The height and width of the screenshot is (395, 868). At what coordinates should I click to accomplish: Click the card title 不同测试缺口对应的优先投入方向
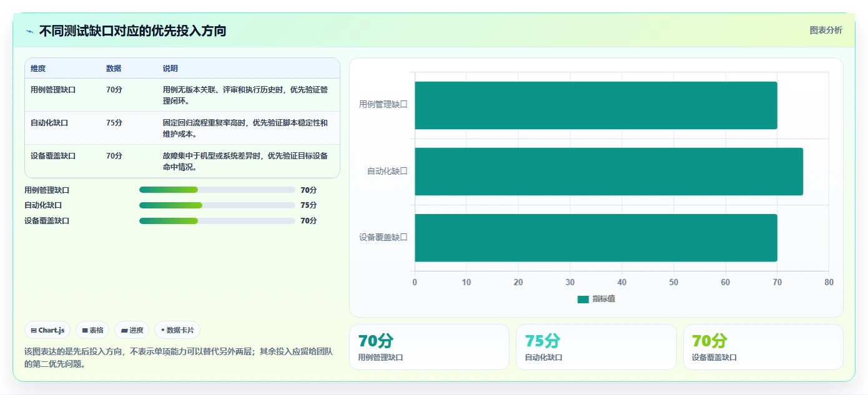pyautogui.click(x=132, y=31)
